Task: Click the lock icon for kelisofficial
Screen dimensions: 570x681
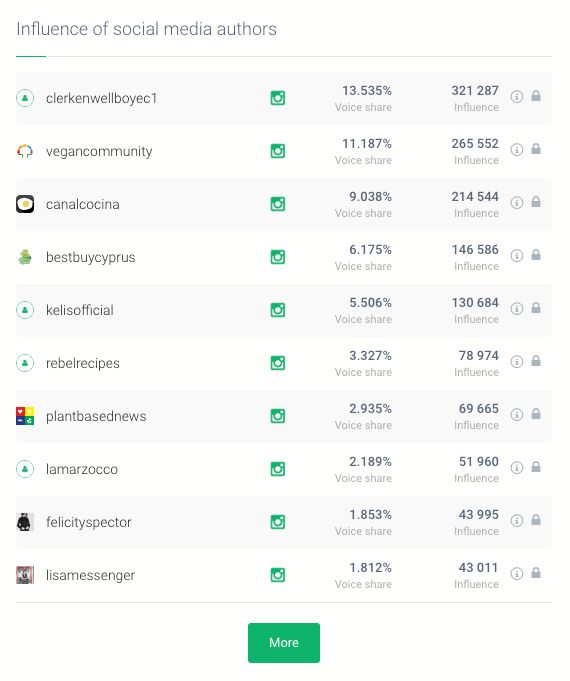Action: click(536, 308)
